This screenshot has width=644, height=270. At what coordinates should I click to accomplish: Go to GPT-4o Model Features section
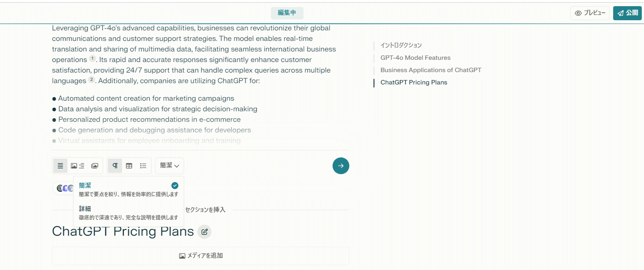pos(415,58)
